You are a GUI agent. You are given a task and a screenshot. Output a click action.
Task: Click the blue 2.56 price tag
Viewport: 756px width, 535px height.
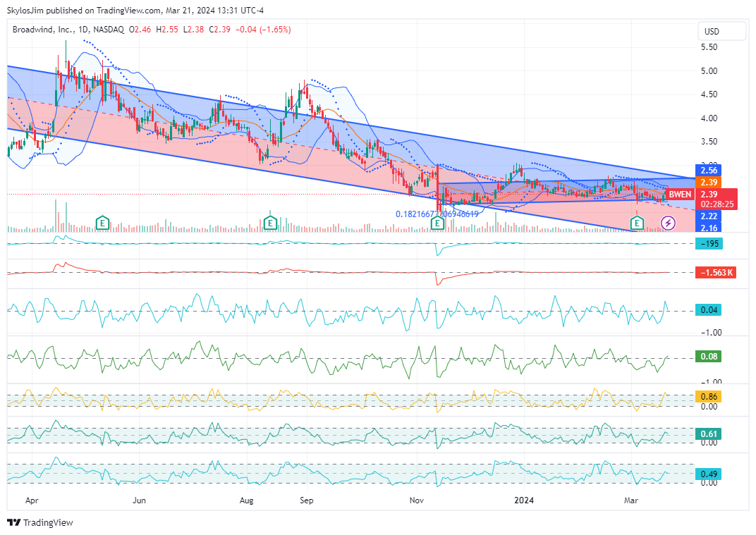click(x=708, y=170)
